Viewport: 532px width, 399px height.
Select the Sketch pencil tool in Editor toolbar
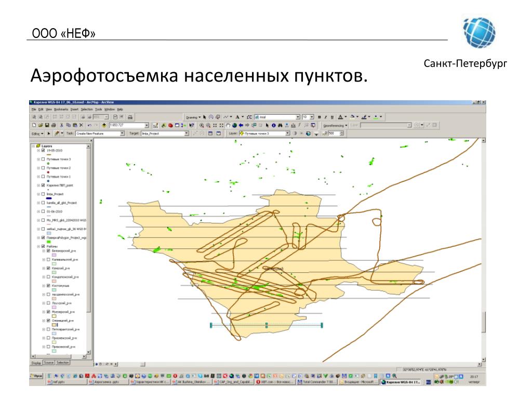(x=57, y=134)
